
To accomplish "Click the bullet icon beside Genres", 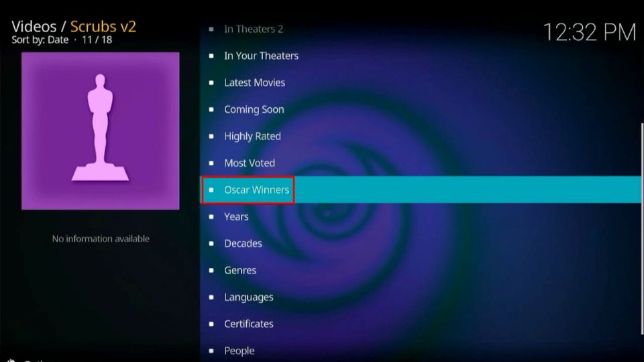I will [x=211, y=270].
